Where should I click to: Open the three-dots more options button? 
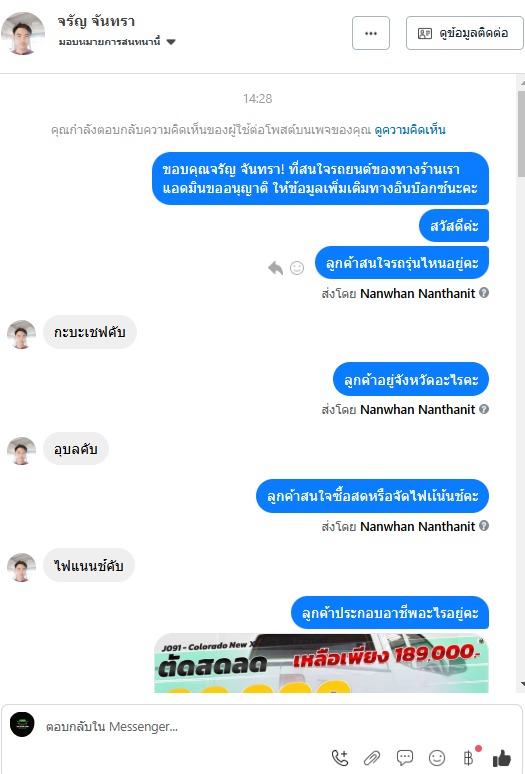[371, 33]
